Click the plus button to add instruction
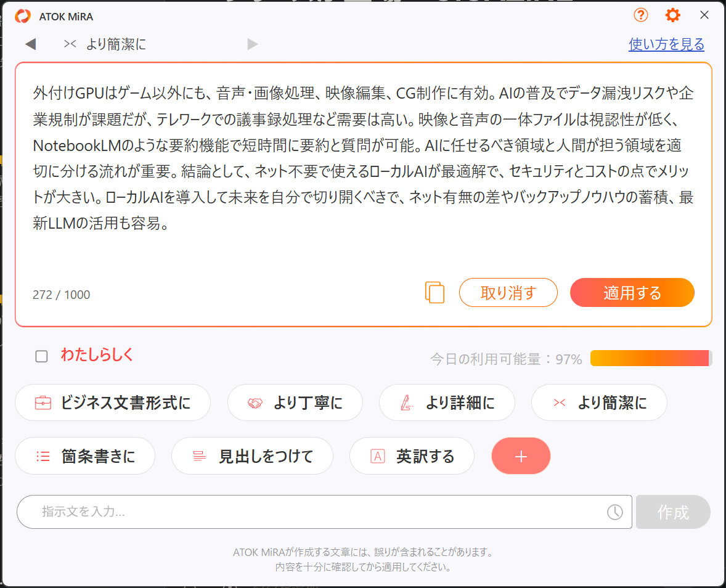Screen dimensions: 726x588 (521, 456)
